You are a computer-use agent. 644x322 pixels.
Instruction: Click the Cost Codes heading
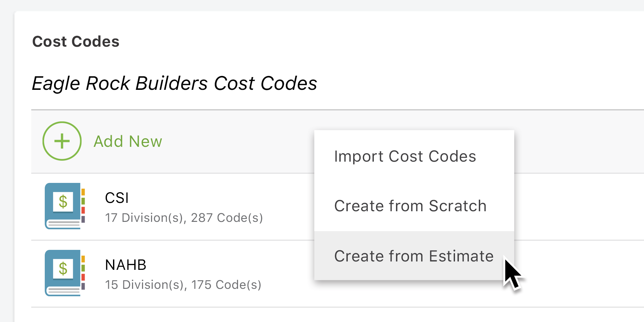pyautogui.click(x=76, y=42)
